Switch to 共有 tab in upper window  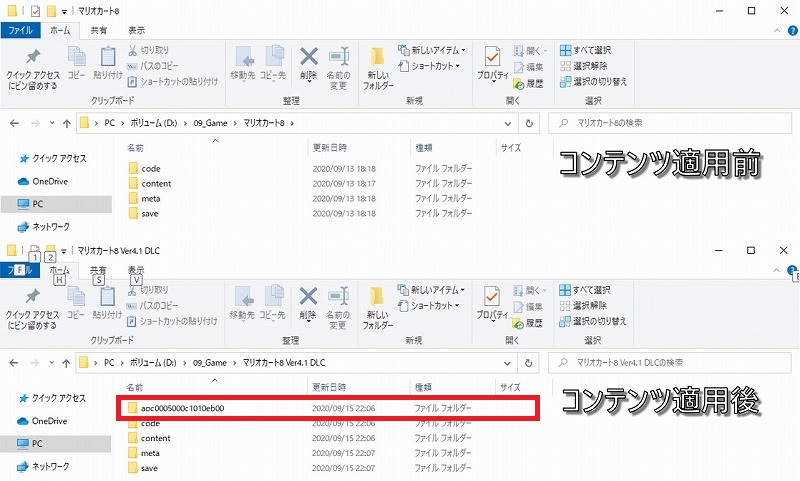tap(99, 30)
